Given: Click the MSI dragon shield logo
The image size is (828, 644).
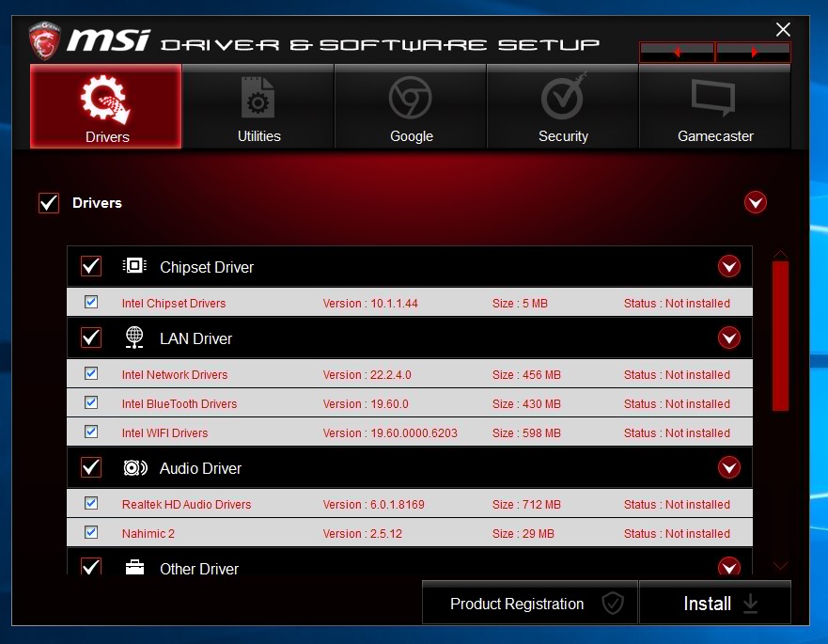Looking at the screenshot, I should 44,41.
